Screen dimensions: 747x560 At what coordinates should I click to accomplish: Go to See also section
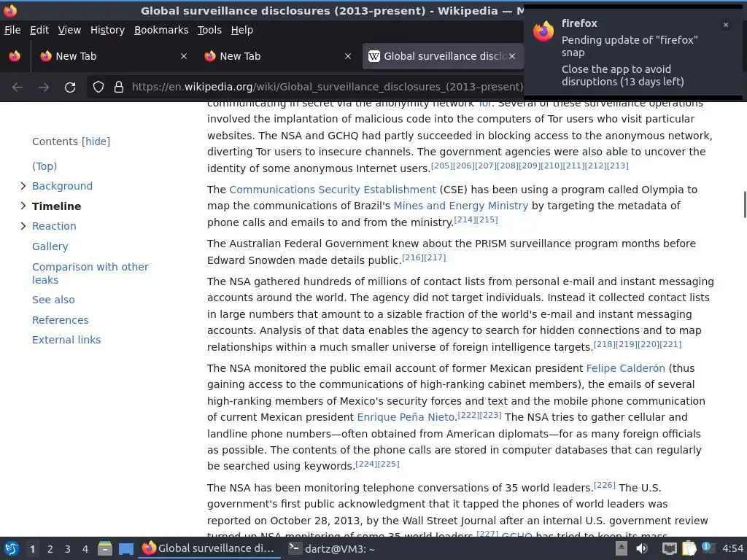pyautogui.click(x=53, y=300)
